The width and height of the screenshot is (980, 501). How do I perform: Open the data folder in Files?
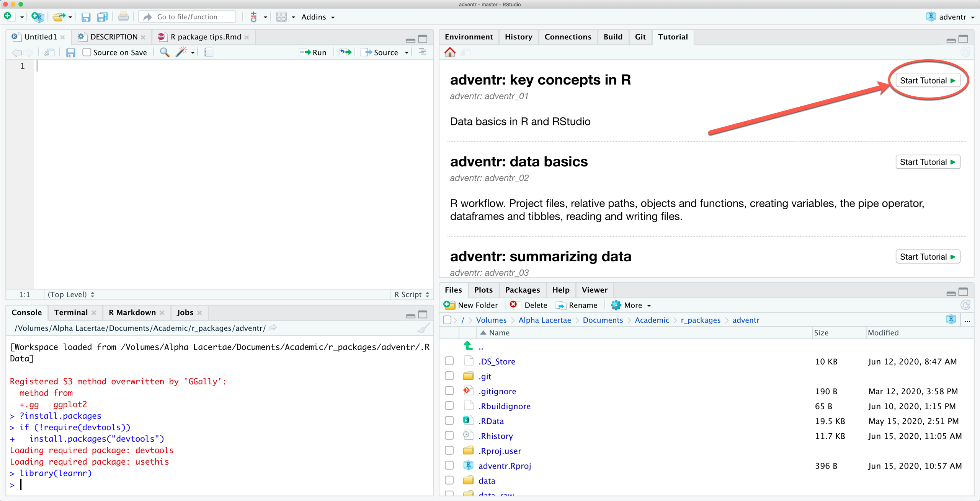point(487,481)
